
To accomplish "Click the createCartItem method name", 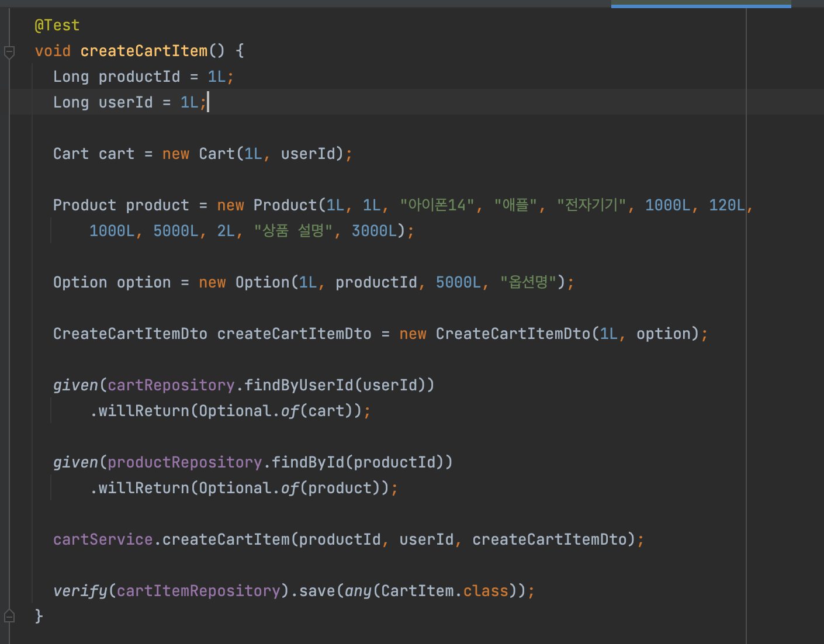I will (144, 51).
